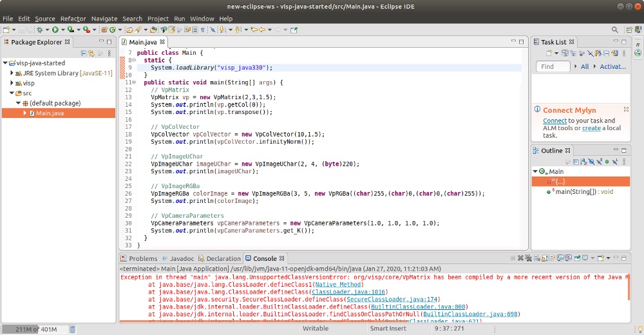This screenshot has width=644, height=335.
Task: Click the Find field in Task List
Action: coord(553,66)
